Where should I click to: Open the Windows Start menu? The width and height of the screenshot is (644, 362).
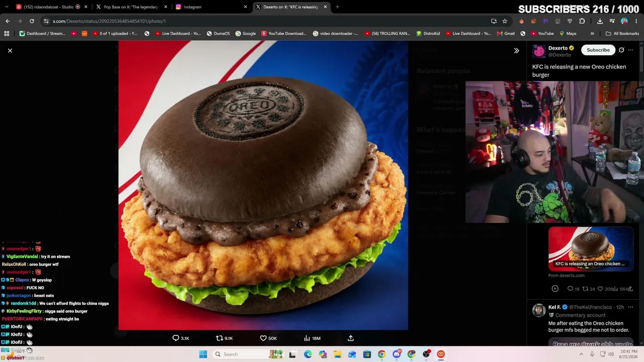[x=203, y=354]
